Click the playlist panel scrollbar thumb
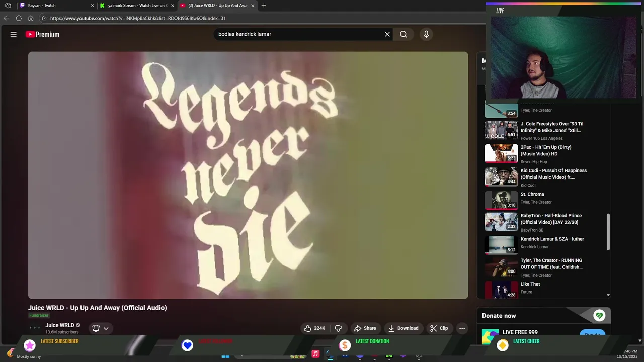This screenshot has height=362, width=644. click(608, 232)
